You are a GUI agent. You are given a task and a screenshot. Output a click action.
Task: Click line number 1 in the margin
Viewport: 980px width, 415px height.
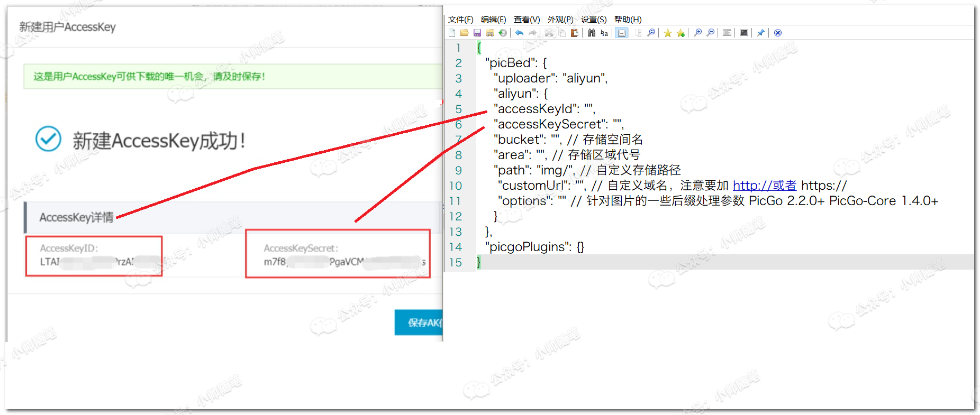click(458, 48)
